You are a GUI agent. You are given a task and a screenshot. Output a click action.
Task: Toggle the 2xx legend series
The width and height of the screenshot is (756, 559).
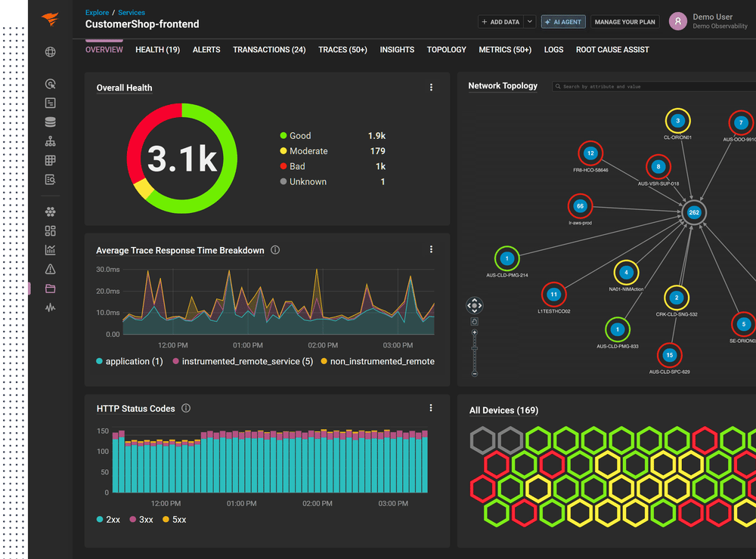click(108, 520)
